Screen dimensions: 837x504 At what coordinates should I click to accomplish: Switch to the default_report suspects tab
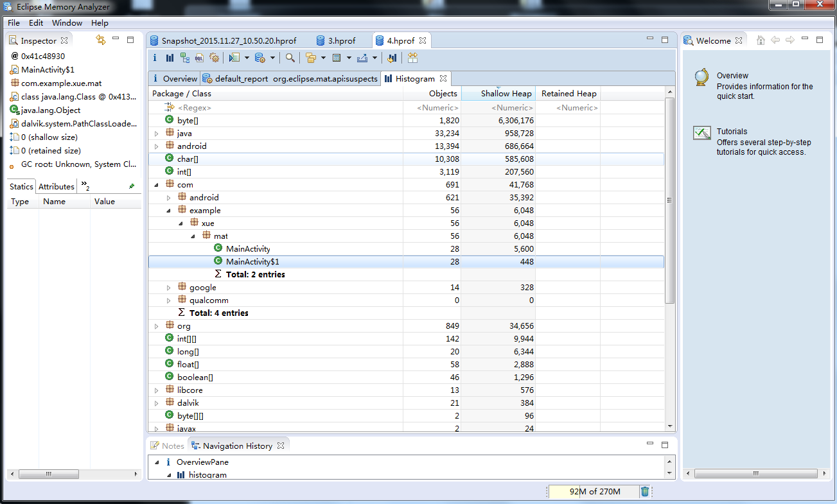pyautogui.click(x=290, y=78)
